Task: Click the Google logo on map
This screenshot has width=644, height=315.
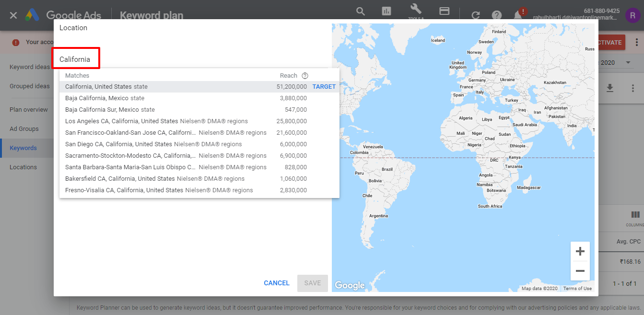Action: pos(350,285)
